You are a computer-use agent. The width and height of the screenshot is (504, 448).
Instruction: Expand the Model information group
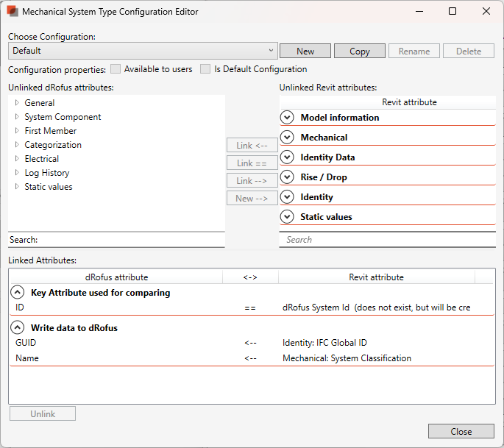(x=287, y=118)
